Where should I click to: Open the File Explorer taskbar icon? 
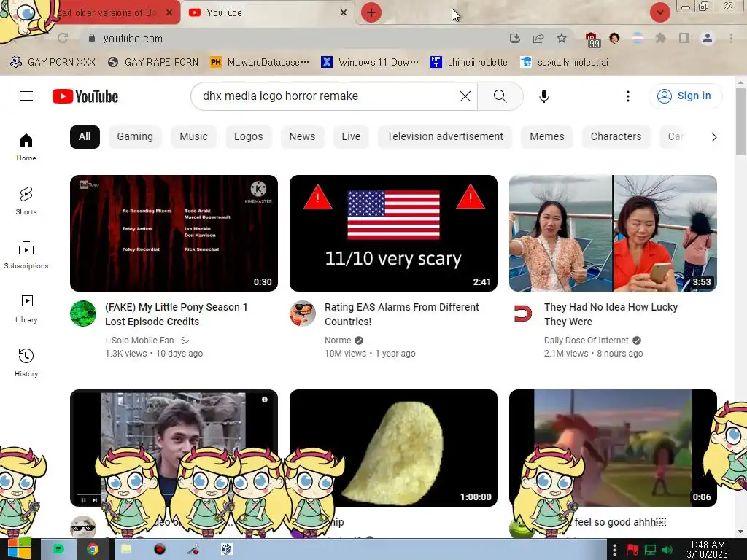[x=126, y=550]
